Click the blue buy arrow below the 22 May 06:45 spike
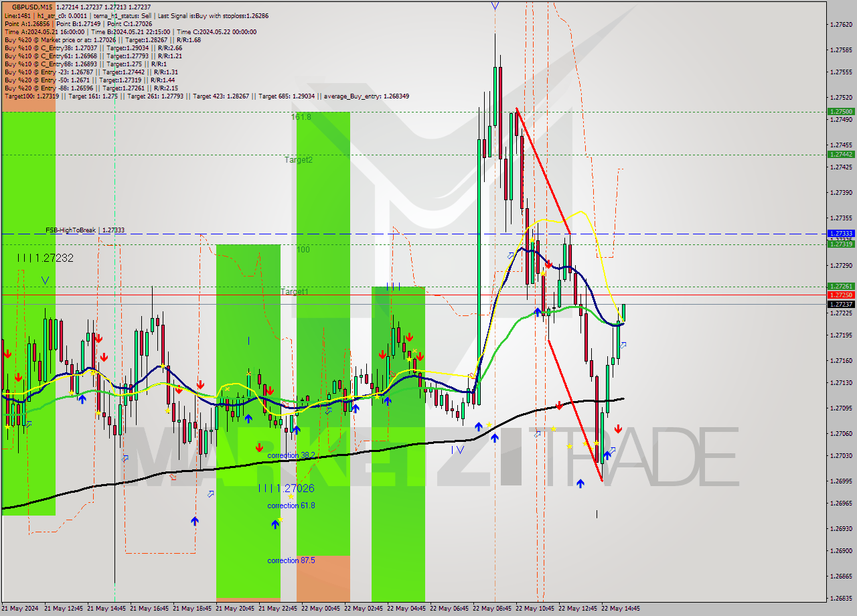 click(x=479, y=426)
